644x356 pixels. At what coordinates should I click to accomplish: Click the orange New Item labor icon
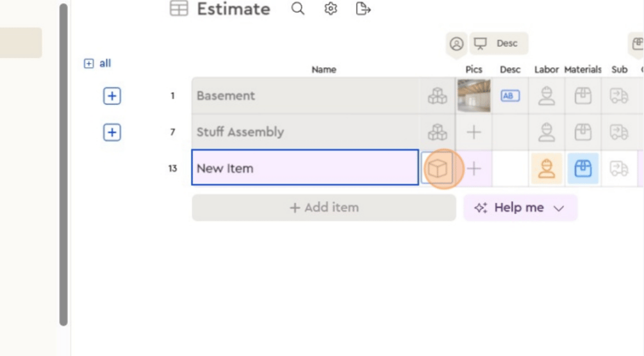[546, 168]
